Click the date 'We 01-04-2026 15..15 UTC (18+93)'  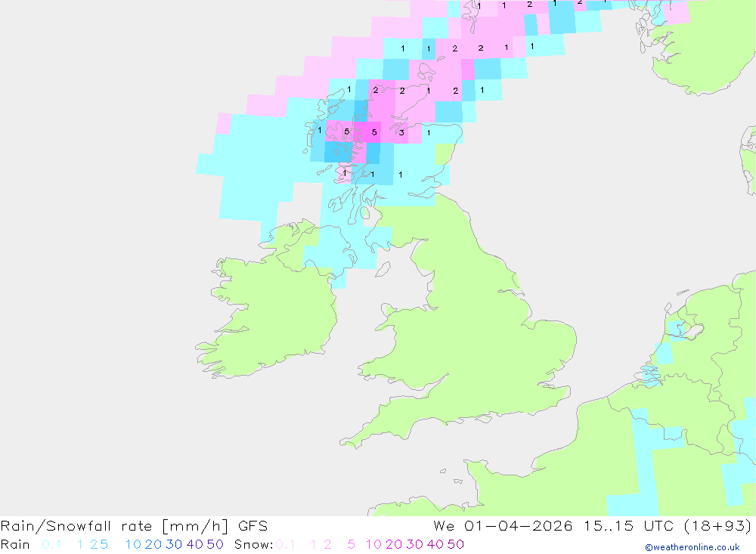click(592, 525)
